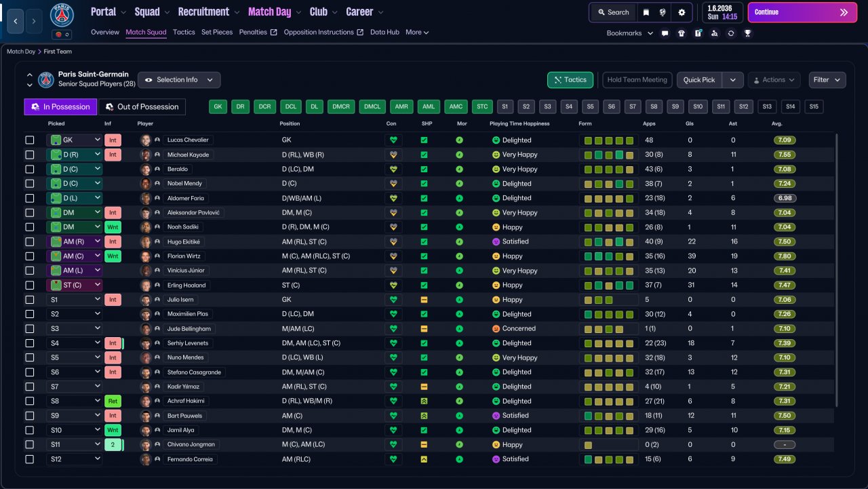Tick the checkbox for Lucas Chevalier

point(29,140)
